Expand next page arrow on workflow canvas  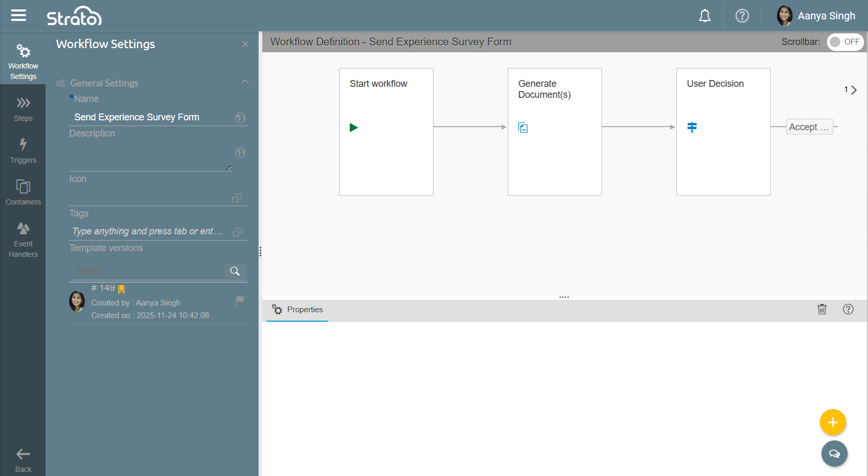pos(853,90)
